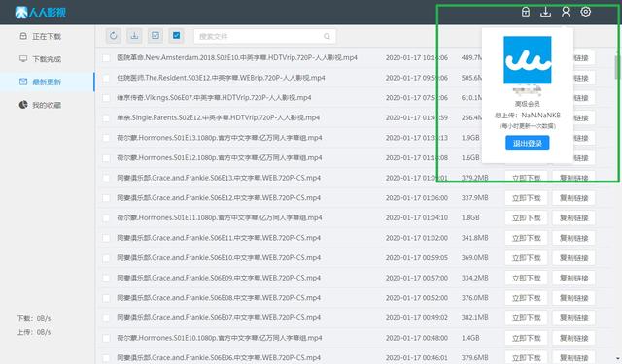
Task: Open the 下载完成 section
Action: tap(47, 59)
